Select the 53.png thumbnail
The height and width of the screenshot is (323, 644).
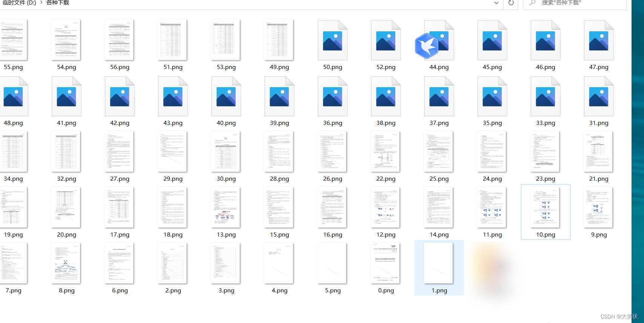(x=226, y=40)
